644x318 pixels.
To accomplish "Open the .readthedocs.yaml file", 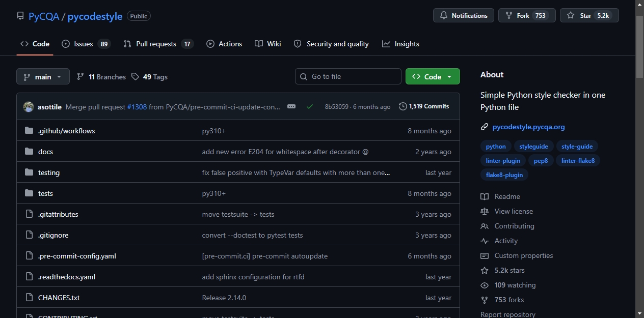I will [x=67, y=277].
